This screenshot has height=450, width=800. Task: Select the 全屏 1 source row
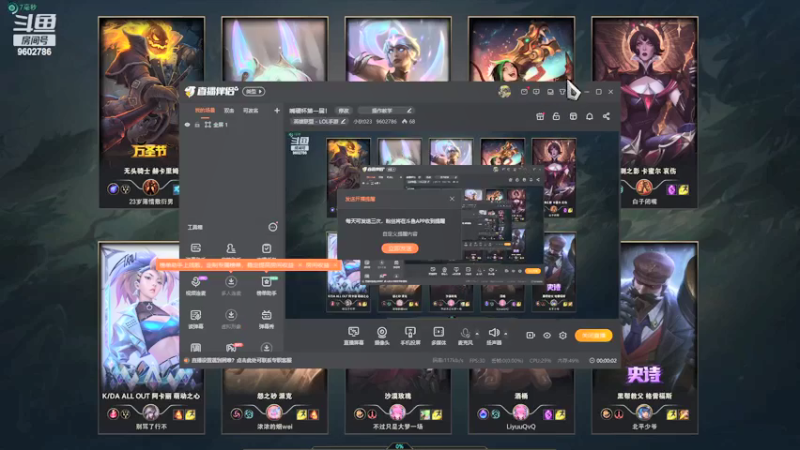pos(232,124)
